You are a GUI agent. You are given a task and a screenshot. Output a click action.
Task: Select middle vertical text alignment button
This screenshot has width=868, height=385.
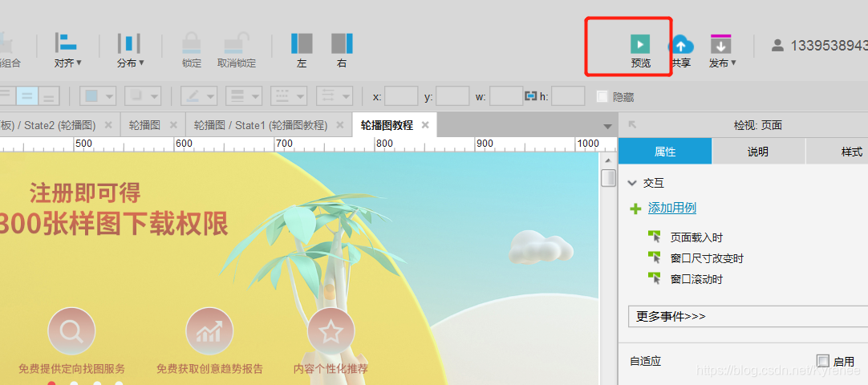coord(27,96)
